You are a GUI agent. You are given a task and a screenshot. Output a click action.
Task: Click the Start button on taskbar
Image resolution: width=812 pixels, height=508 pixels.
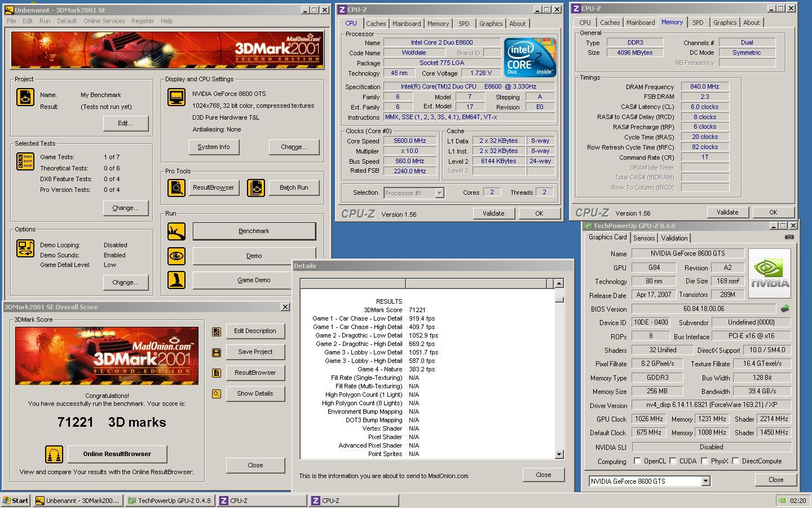(16, 500)
